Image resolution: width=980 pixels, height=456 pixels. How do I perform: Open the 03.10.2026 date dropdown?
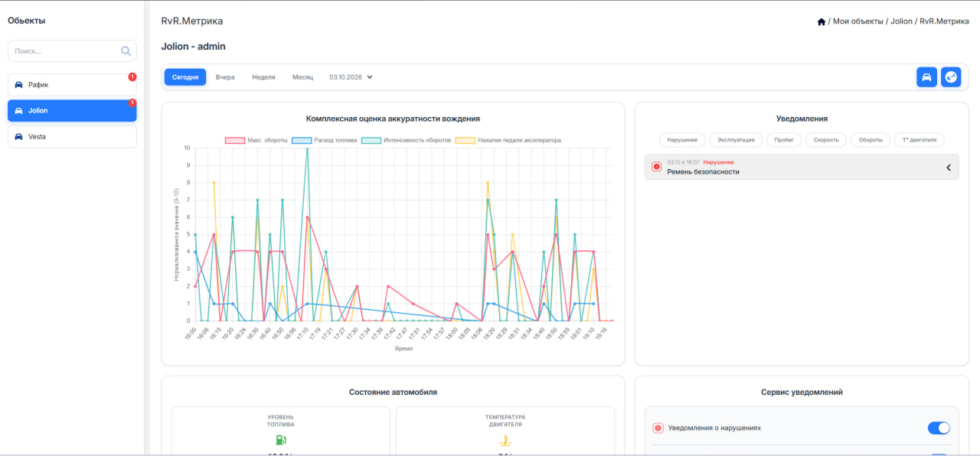(351, 77)
